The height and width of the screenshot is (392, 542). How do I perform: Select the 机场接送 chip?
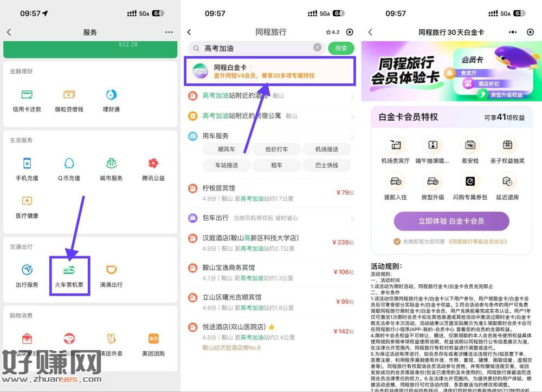click(x=327, y=149)
